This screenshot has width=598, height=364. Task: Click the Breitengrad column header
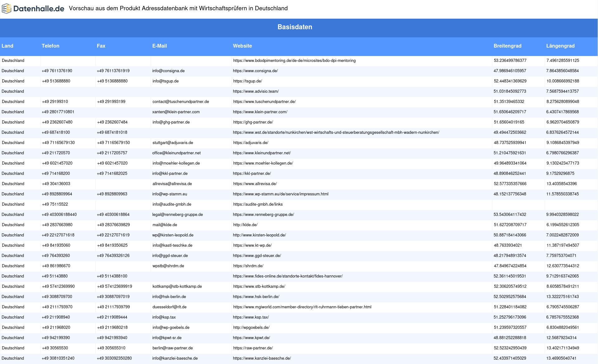(x=507, y=46)
